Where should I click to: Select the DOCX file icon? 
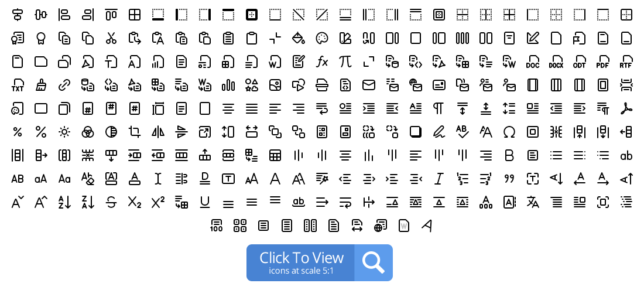[x=556, y=62]
